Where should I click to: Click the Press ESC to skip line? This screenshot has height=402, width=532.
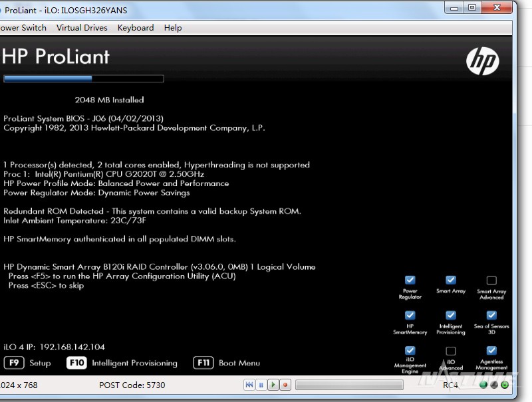tap(46, 286)
